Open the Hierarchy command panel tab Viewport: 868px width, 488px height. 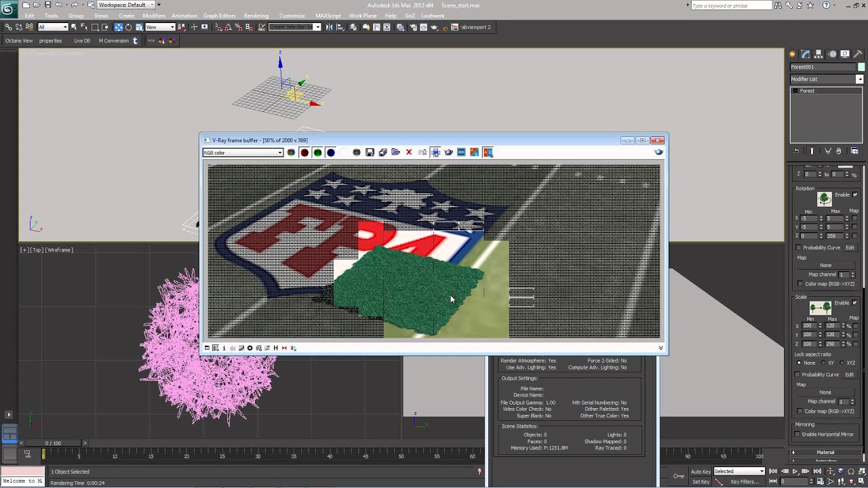point(818,54)
